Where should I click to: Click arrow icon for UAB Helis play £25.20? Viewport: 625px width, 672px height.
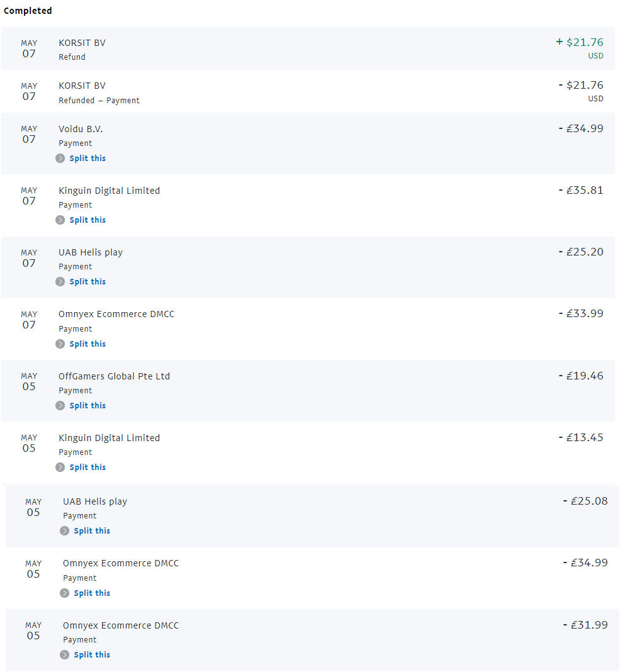pyautogui.click(x=60, y=281)
